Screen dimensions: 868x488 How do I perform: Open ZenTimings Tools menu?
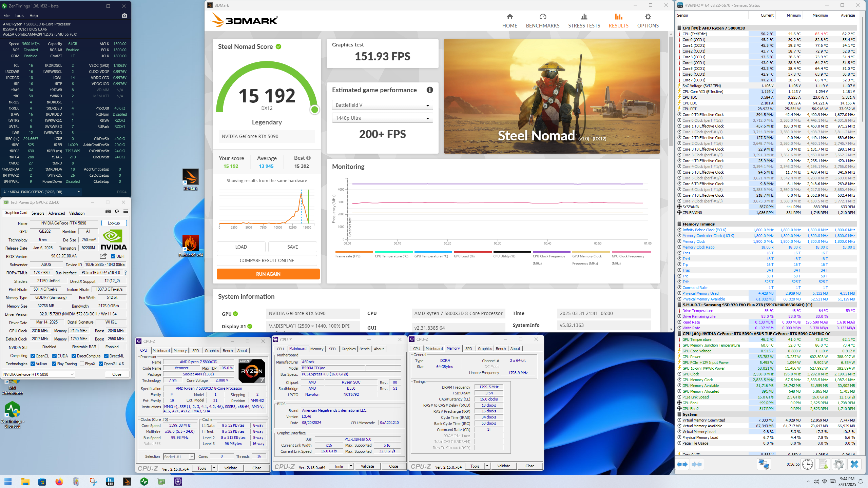[19, 16]
